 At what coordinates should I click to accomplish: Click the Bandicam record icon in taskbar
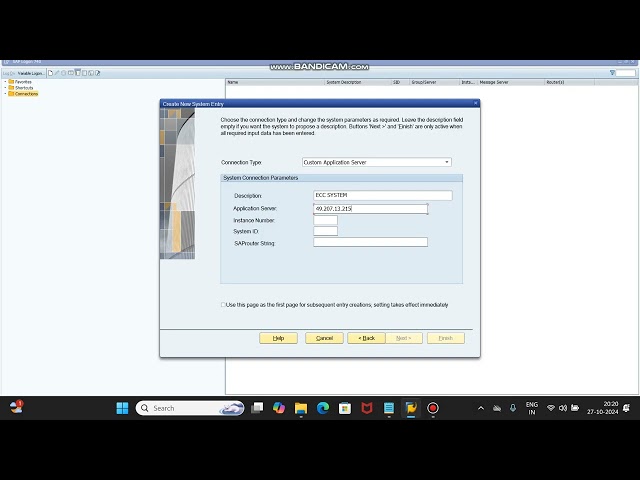click(433, 408)
